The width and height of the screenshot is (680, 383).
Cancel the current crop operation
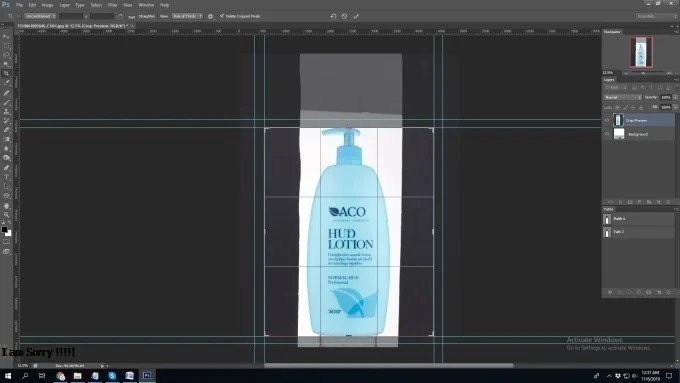(344, 16)
